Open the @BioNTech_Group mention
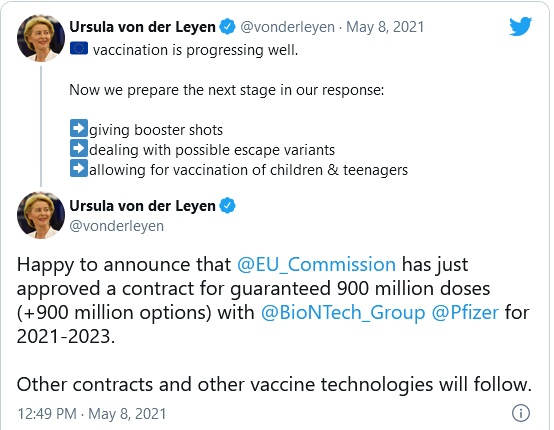 tap(343, 313)
